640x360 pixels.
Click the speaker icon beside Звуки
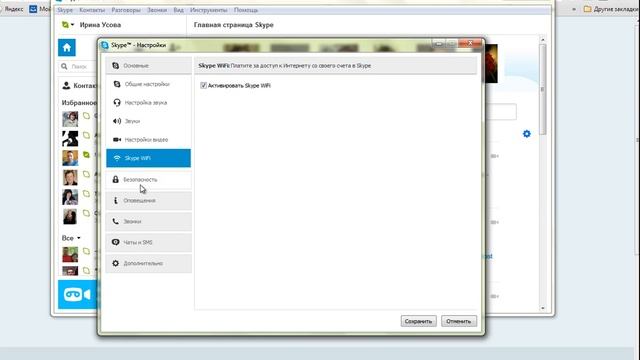point(117,121)
